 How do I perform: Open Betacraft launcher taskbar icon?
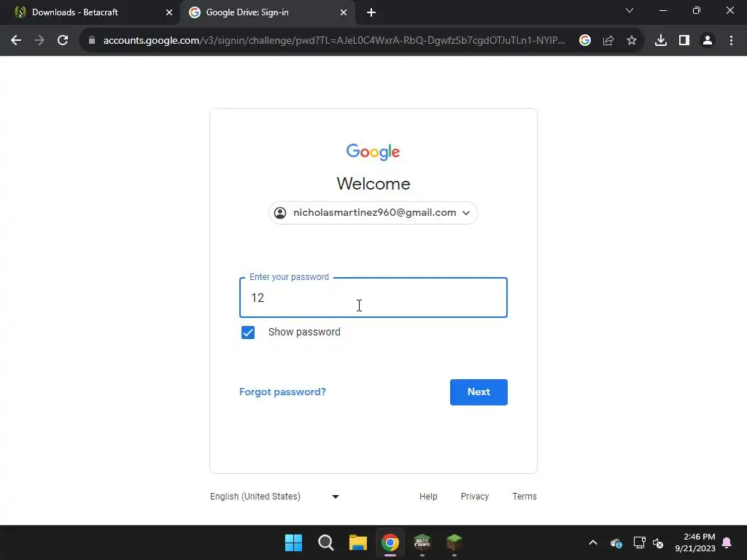click(422, 542)
